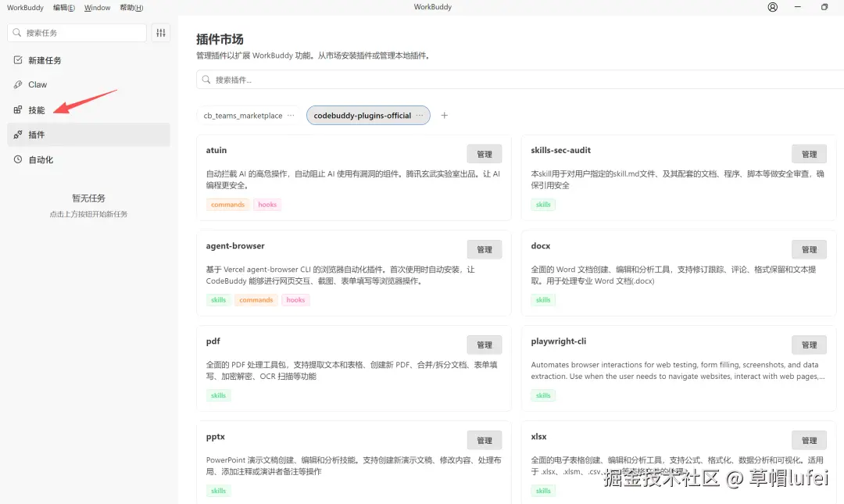Click the magnifier icon in plugin search
Image resolution: width=844 pixels, height=504 pixels.
[x=206, y=80]
